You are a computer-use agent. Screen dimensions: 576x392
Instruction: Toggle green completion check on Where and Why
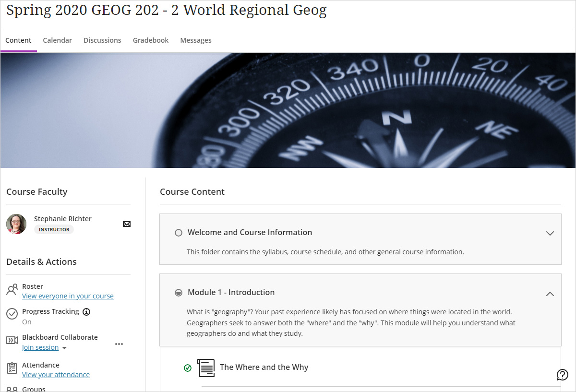(x=188, y=368)
